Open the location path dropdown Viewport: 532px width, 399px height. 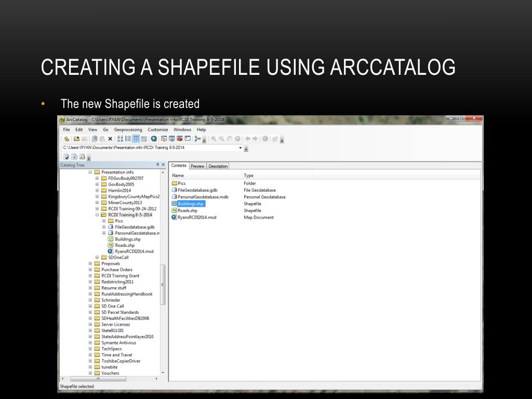[x=241, y=148]
